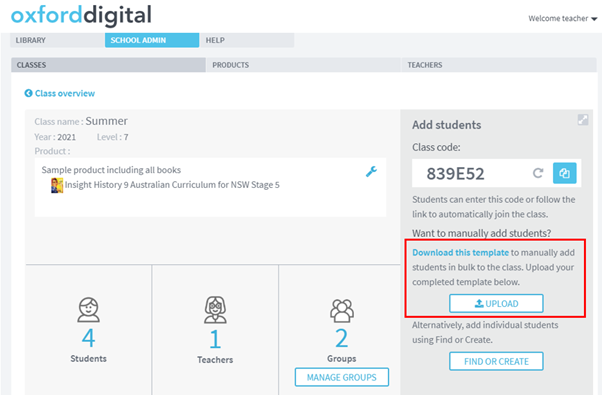This screenshot has height=395, width=602.
Task: Select the class code 839E52 text
Action: [455, 174]
